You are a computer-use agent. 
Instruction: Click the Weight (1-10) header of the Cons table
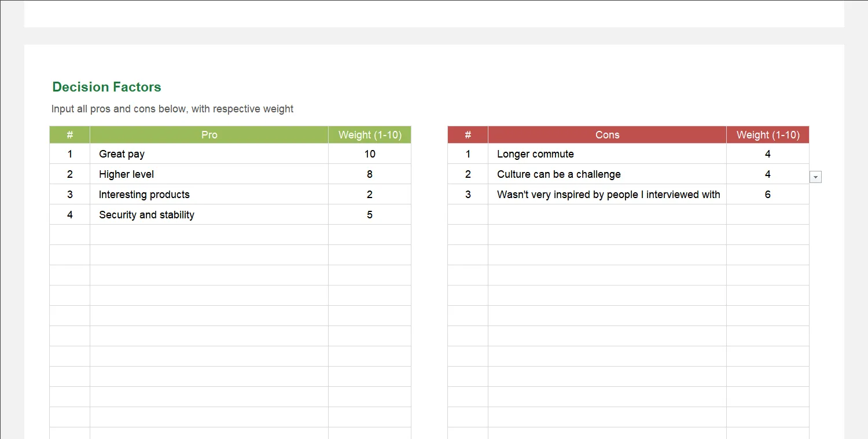pyautogui.click(x=767, y=134)
